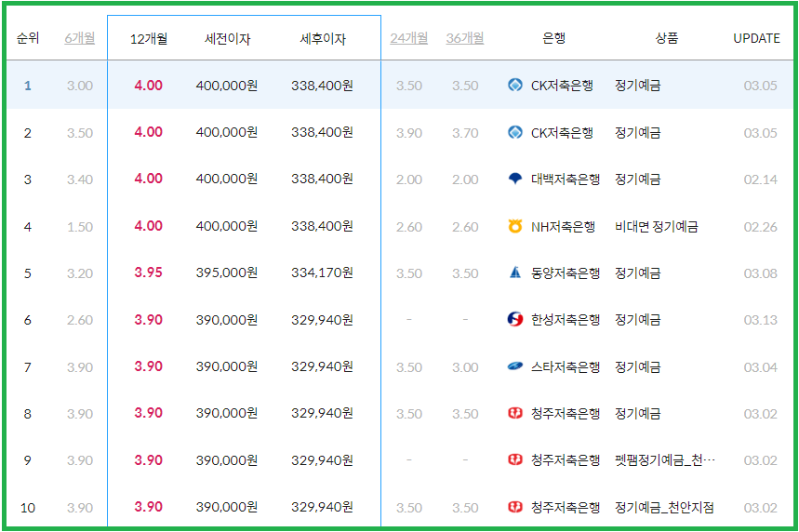Switch to the 24개월 rate column
The image size is (799, 532).
click(x=408, y=38)
